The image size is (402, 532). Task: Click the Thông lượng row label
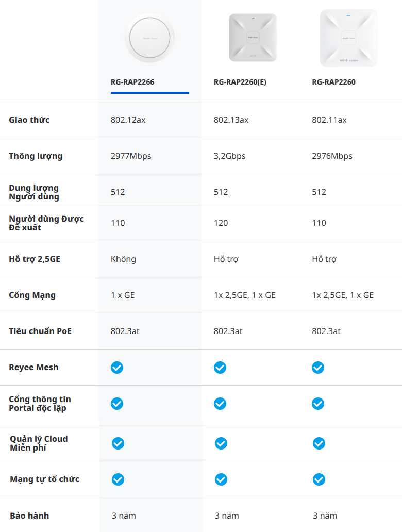36,156
